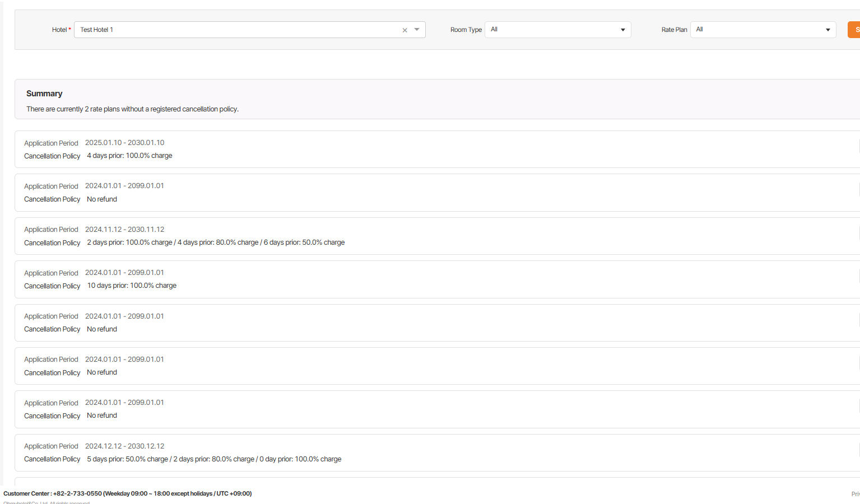Open the Hotel dropdown arrow
The image size is (860, 504).
[417, 30]
